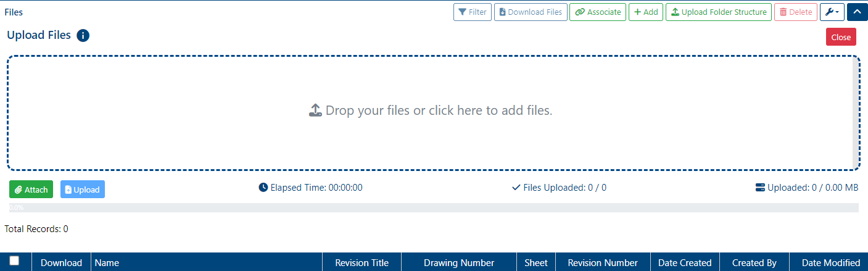
Task: Sort by Name column header
Action: click(207, 262)
